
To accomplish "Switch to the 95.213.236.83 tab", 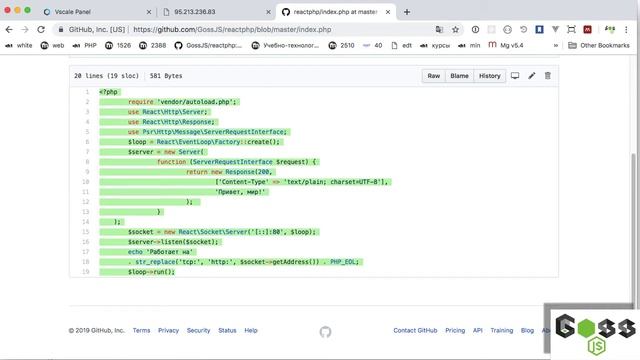I will click(x=216, y=12).
